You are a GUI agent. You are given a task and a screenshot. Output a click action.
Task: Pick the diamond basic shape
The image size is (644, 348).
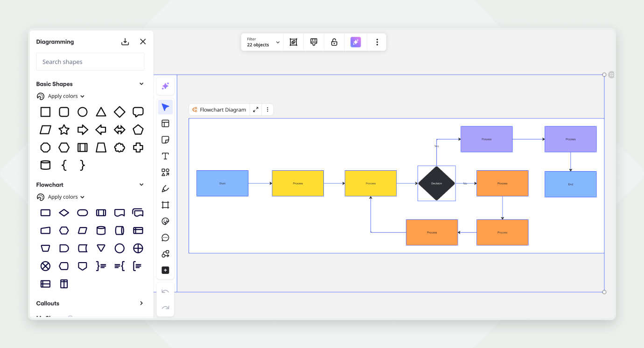coord(120,112)
